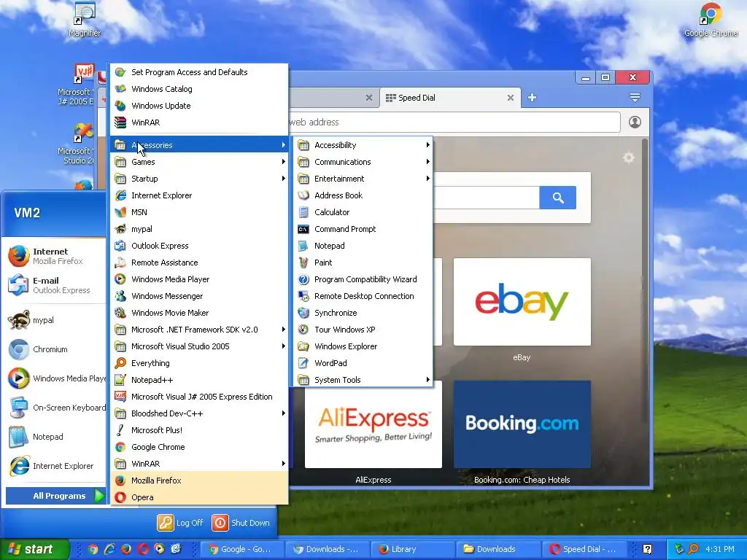
Task: Start Paint from the Accessories submenu
Action: click(363, 262)
